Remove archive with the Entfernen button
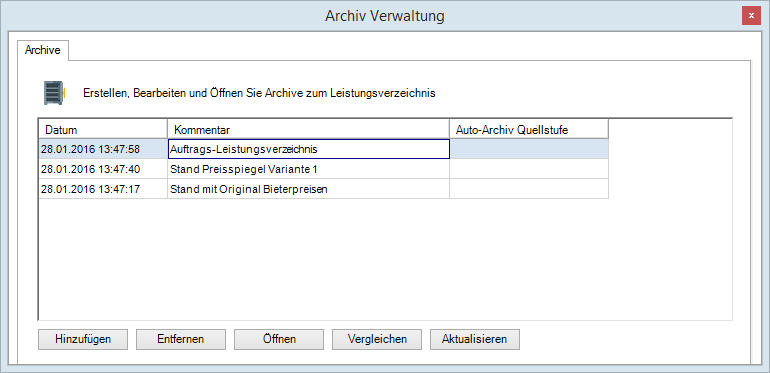770x373 pixels. [x=181, y=339]
